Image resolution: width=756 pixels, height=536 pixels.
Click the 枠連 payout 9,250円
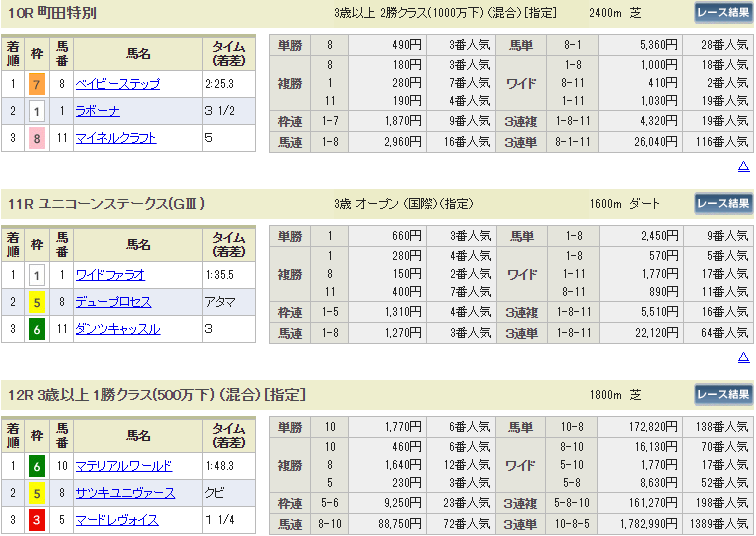(403, 503)
